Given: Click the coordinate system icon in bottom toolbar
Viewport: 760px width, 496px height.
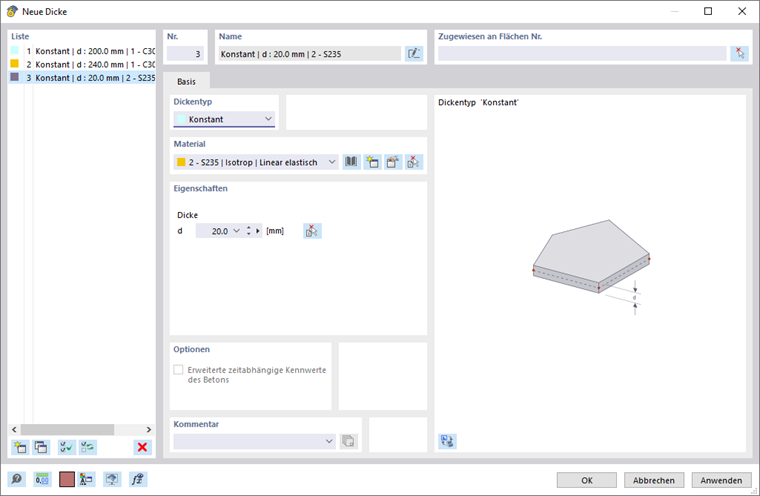Looking at the screenshot, I should pos(87,480).
